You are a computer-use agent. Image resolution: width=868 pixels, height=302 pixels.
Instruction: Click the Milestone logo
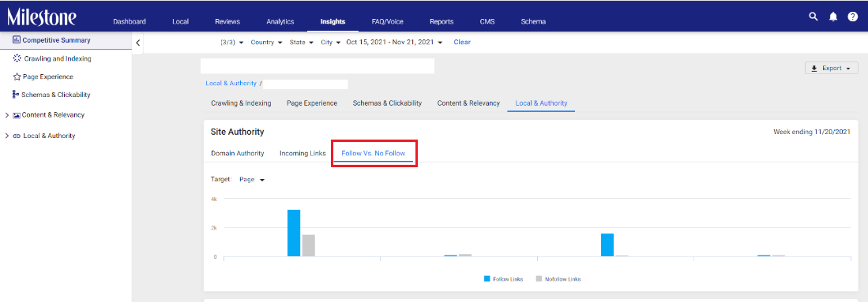pyautogui.click(x=42, y=17)
